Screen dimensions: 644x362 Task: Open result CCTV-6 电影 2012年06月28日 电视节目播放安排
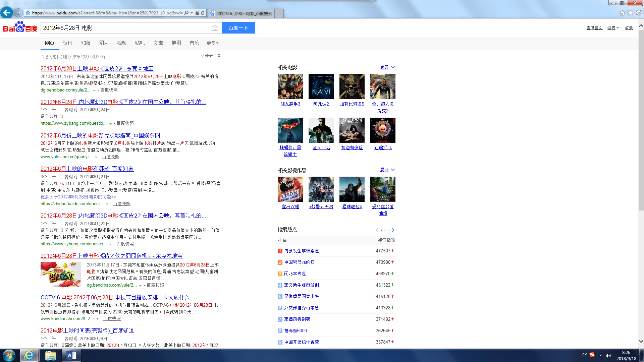115,297
